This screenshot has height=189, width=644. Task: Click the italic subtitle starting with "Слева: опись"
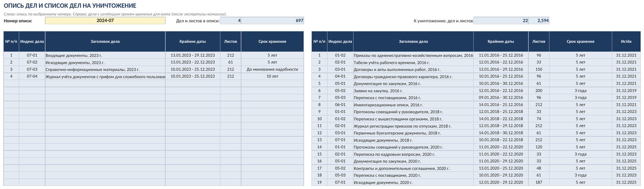[115, 14]
